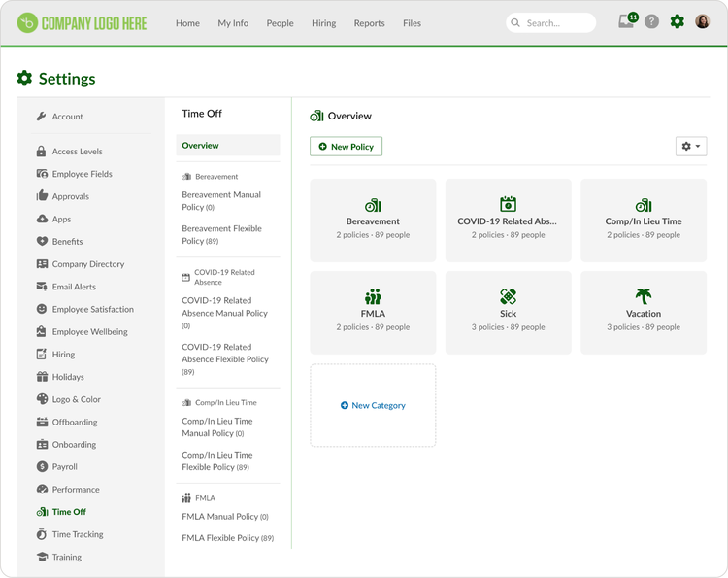Click the New Policy button
Image resolution: width=728 pixels, height=578 pixels.
[x=346, y=147]
